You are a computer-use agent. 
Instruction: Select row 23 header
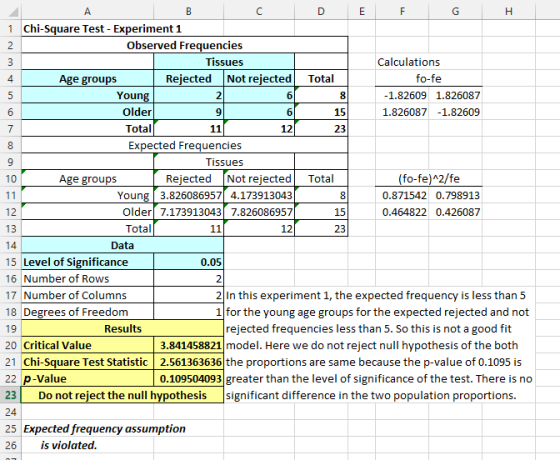(11, 395)
